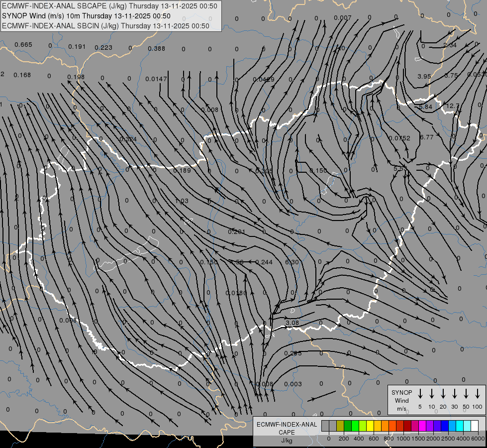
Task: Click the 20 m/s arrow in wind legend
Action: (x=443, y=394)
